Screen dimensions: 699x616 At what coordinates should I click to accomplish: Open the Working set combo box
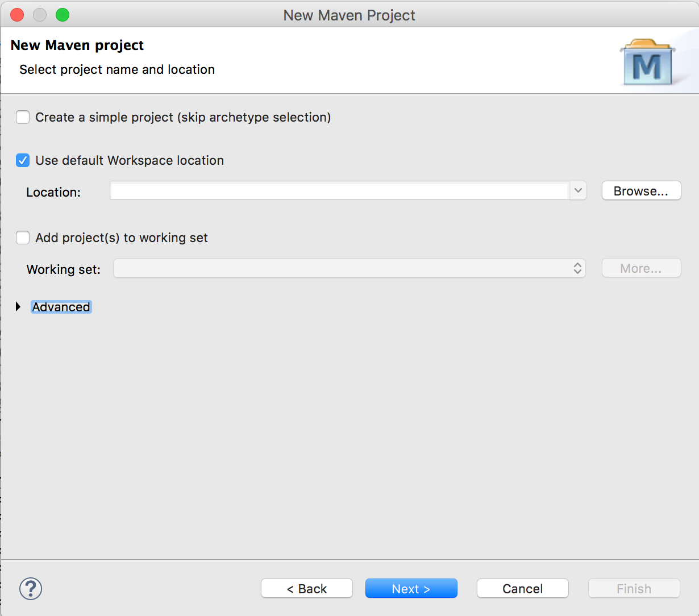(349, 268)
